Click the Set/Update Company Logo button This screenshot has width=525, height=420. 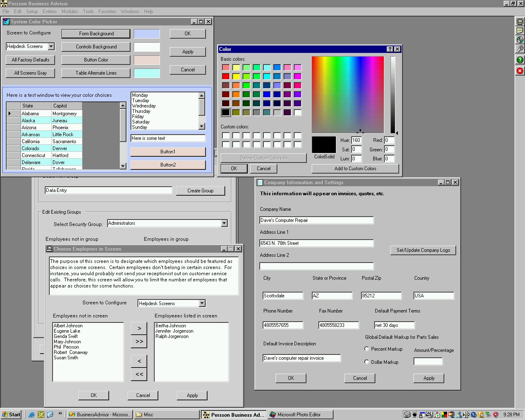[x=423, y=250]
